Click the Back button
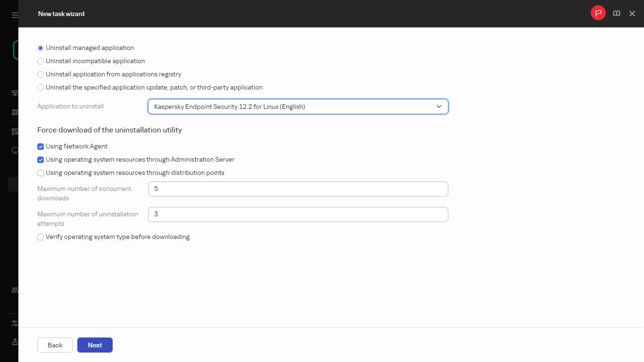Image resolution: width=644 pixels, height=362 pixels. click(55, 345)
